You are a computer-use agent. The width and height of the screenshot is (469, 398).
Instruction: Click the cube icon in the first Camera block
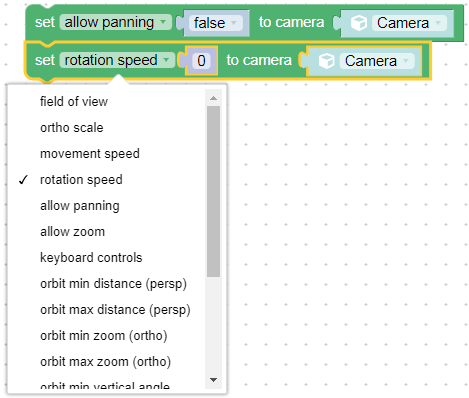click(x=359, y=23)
